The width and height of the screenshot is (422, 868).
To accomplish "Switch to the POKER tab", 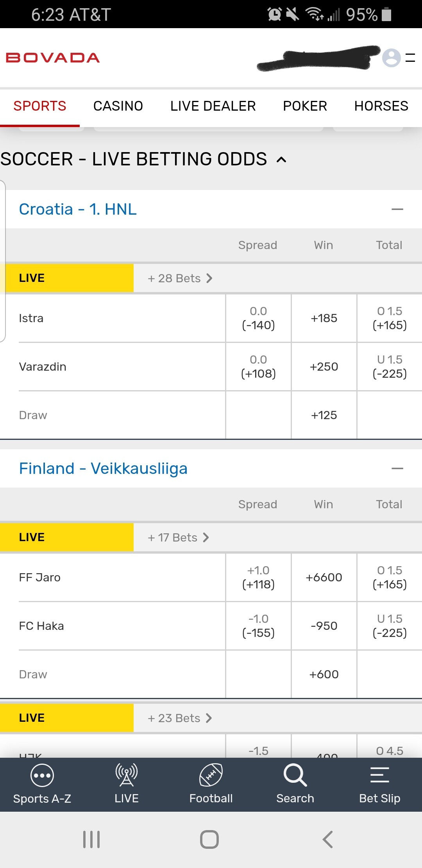I will (x=305, y=106).
